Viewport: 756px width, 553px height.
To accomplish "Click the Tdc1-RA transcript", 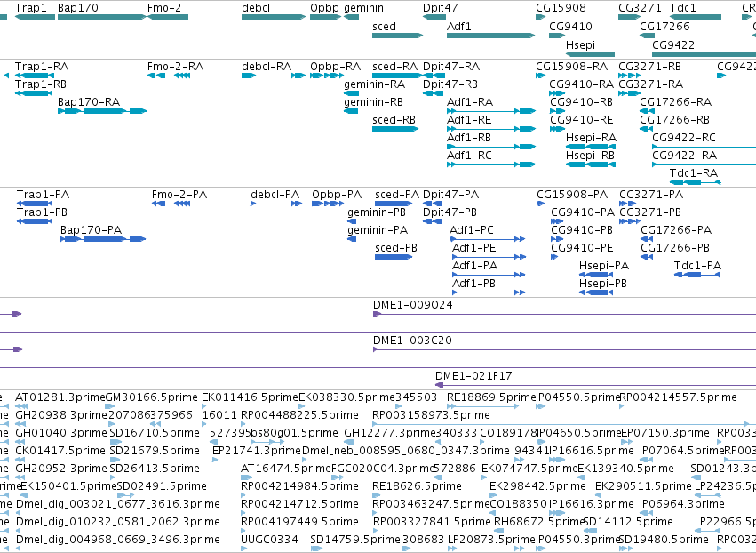I will pos(696,182).
